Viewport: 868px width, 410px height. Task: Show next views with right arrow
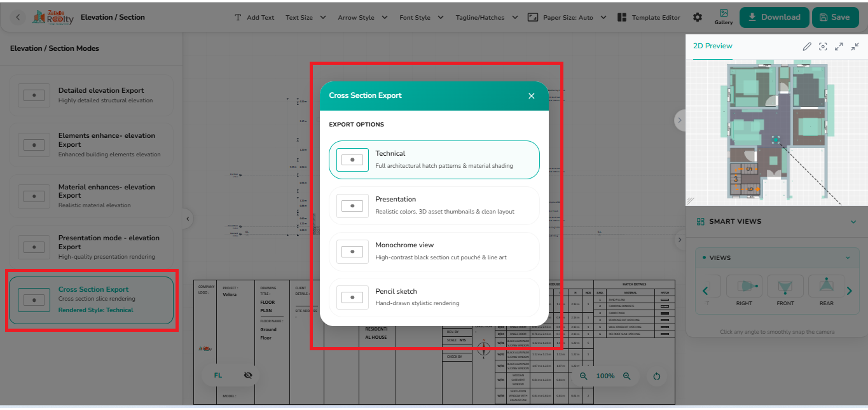tap(850, 291)
